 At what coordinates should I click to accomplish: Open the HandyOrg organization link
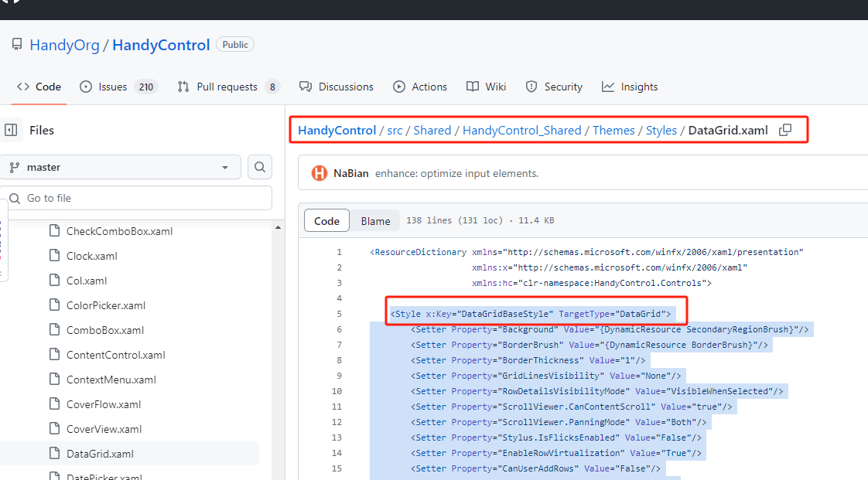point(64,45)
